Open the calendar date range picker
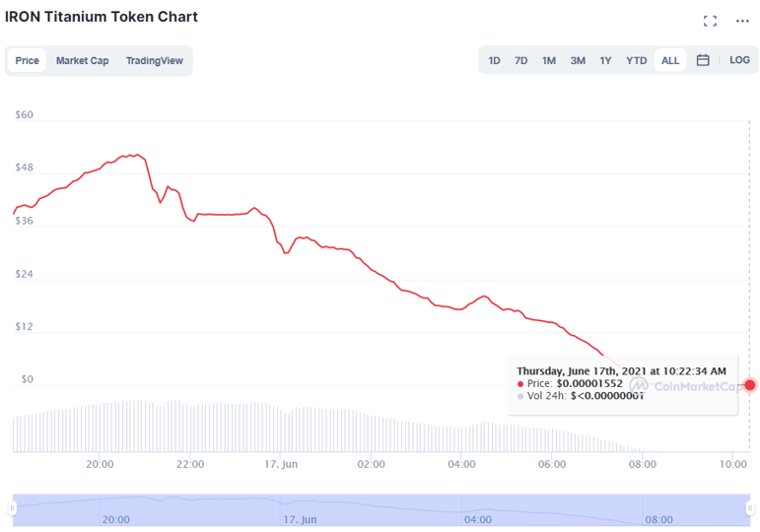The image size is (760, 532). pyautogui.click(x=703, y=60)
